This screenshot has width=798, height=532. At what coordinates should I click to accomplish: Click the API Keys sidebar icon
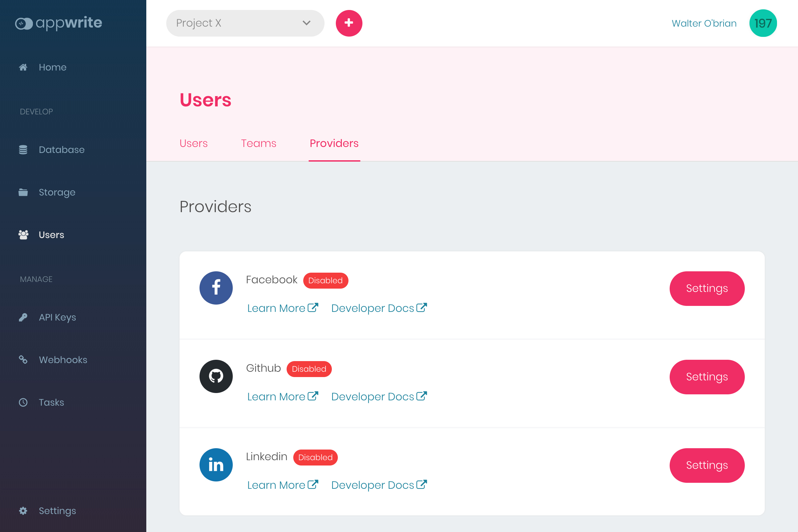(23, 317)
